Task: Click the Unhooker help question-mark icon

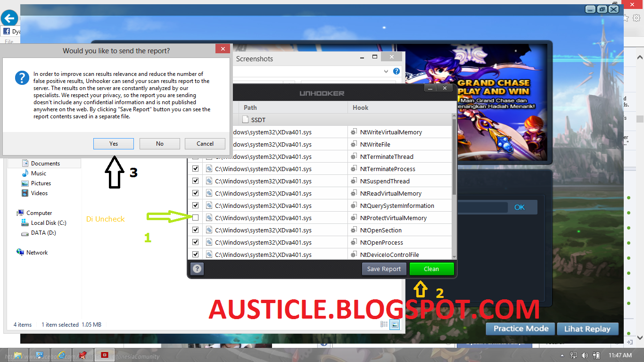Action: point(197,269)
